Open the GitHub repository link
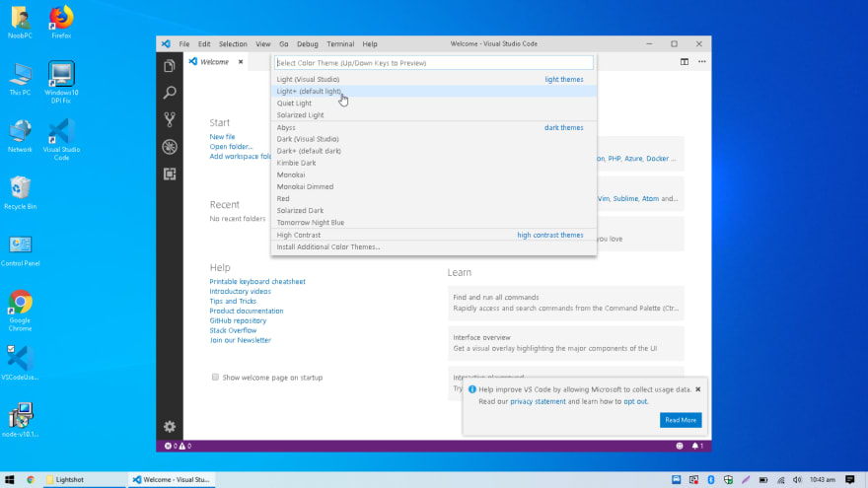The width and height of the screenshot is (868, 488). pos(238,321)
